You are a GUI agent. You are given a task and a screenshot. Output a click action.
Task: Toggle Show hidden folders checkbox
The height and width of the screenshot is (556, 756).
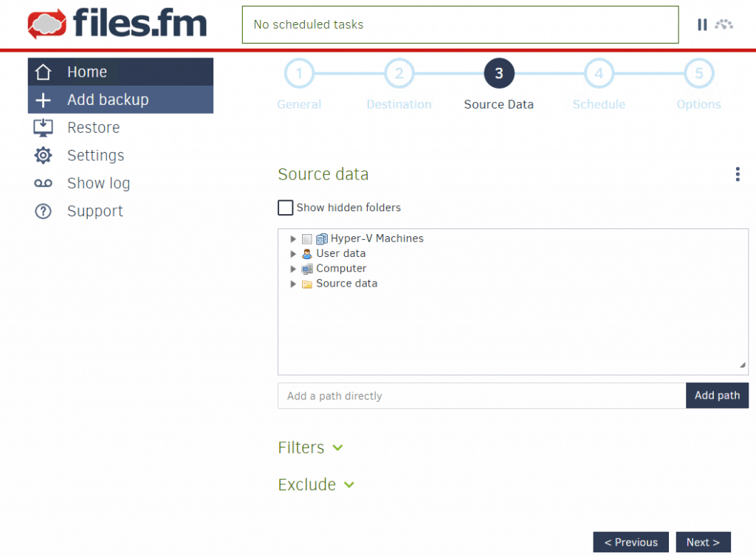click(285, 207)
